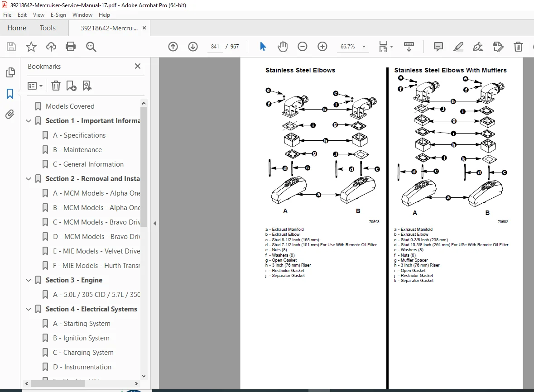Activate the selection arrow tool

coord(263,47)
